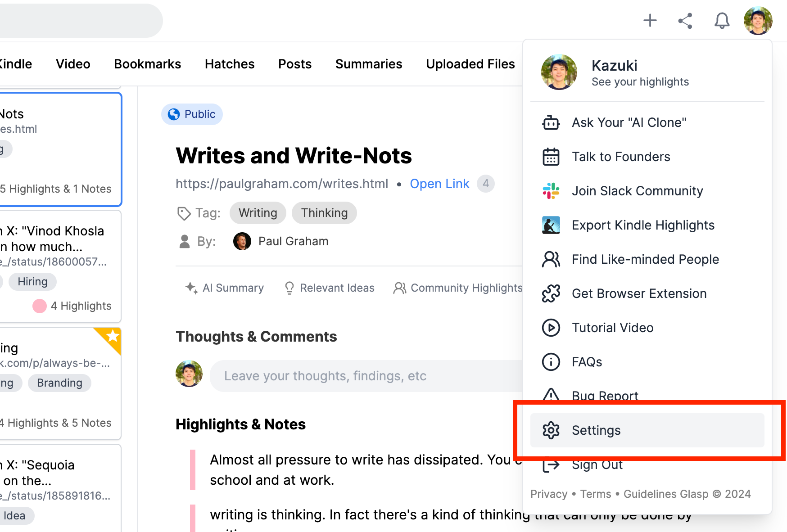Screen dimensions: 787x532
Task: Switch to the Hatches tab
Action: (230, 64)
